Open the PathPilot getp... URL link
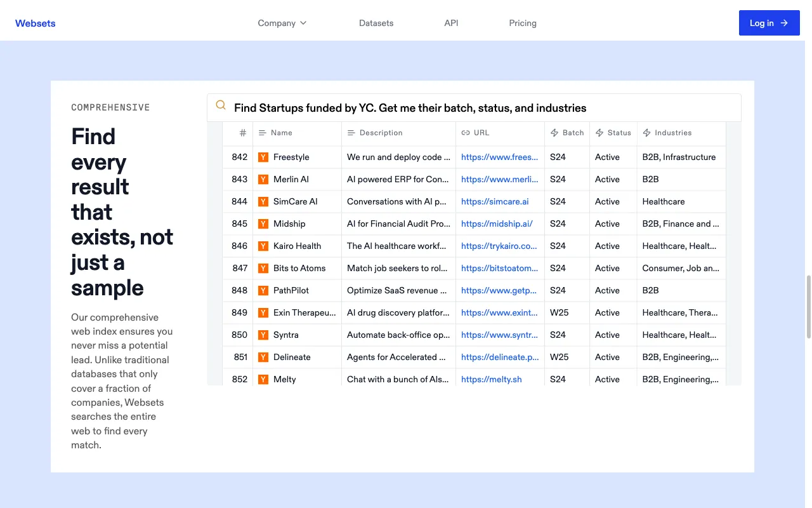Image resolution: width=812 pixels, height=508 pixels. click(499, 290)
